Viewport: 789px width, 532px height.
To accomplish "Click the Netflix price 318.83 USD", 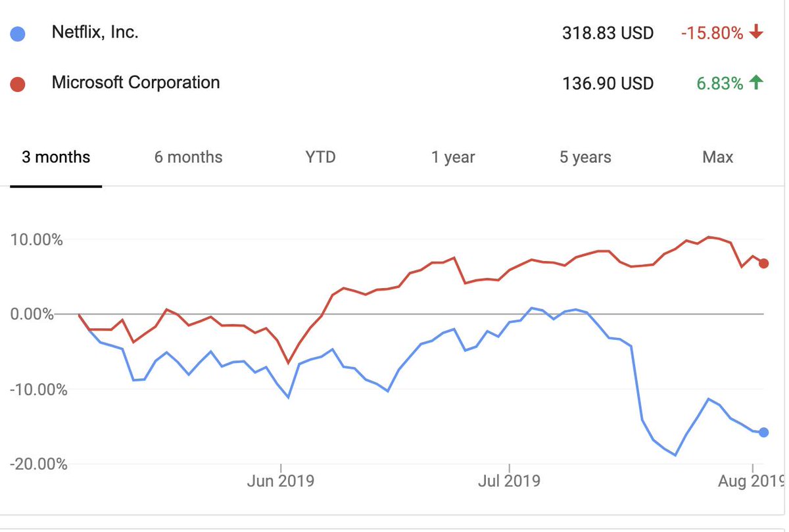I will tap(608, 34).
